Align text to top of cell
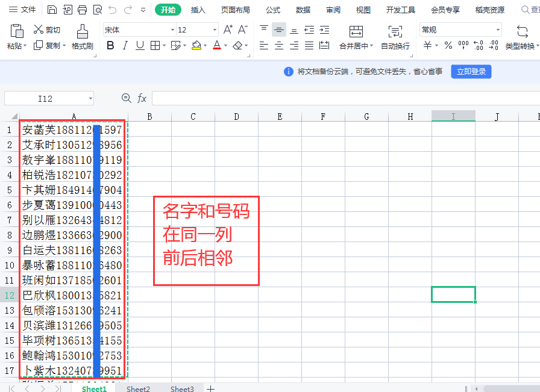The width and height of the screenshot is (540, 392). 264,30
